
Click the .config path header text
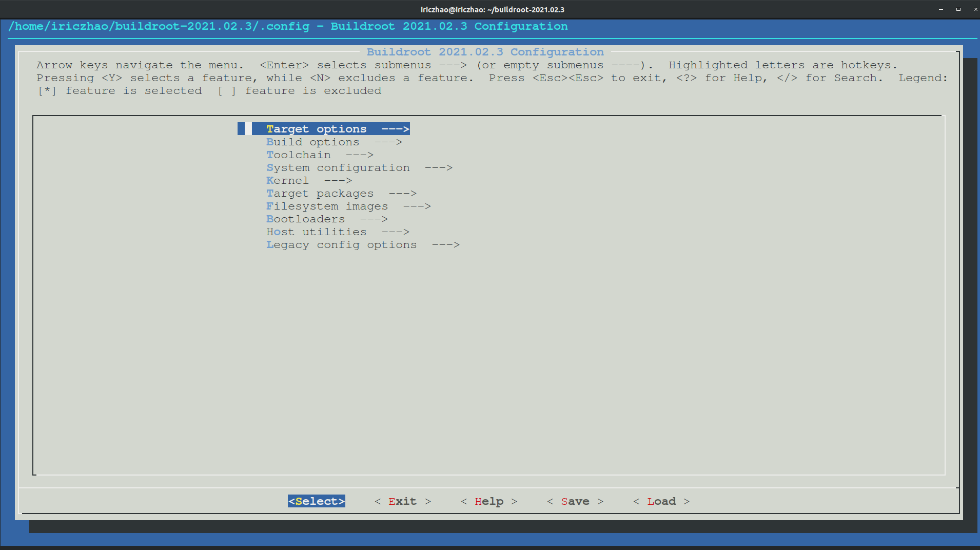(x=288, y=26)
